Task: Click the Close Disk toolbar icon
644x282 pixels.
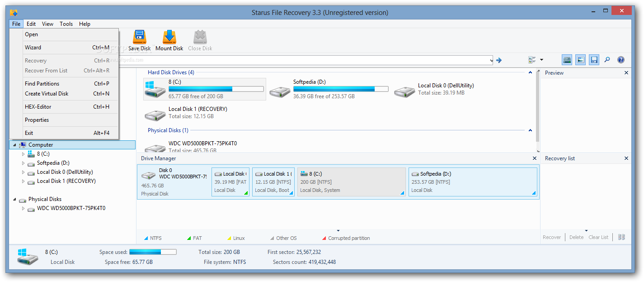Action: click(x=200, y=37)
